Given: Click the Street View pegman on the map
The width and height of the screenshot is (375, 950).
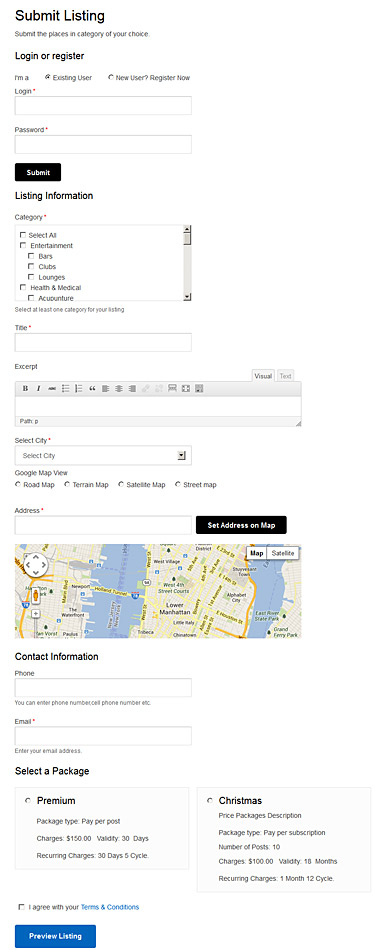Looking at the screenshot, I should (x=35, y=595).
